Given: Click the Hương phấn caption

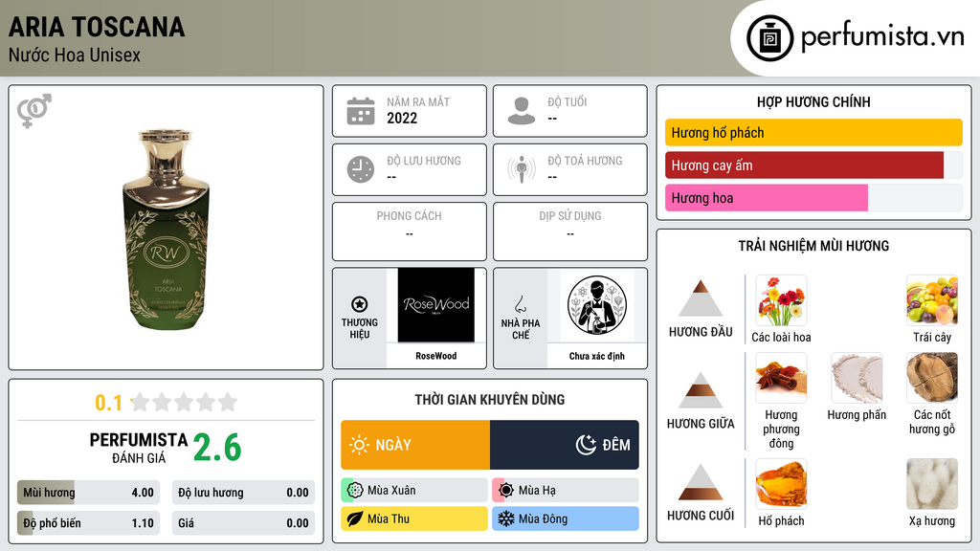Looking at the screenshot, I should (x=857, y=415).
